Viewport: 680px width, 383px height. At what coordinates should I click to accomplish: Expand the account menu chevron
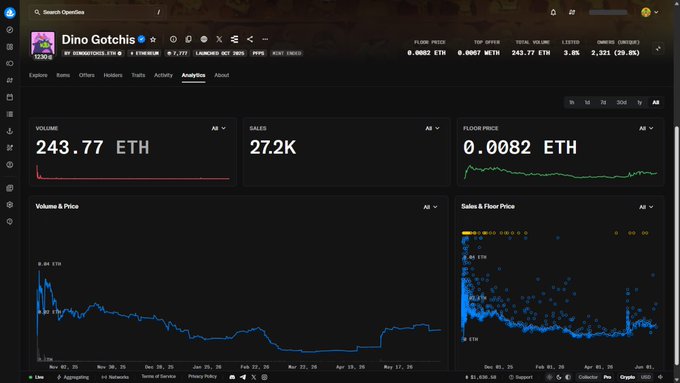click(x=656, y=12)
